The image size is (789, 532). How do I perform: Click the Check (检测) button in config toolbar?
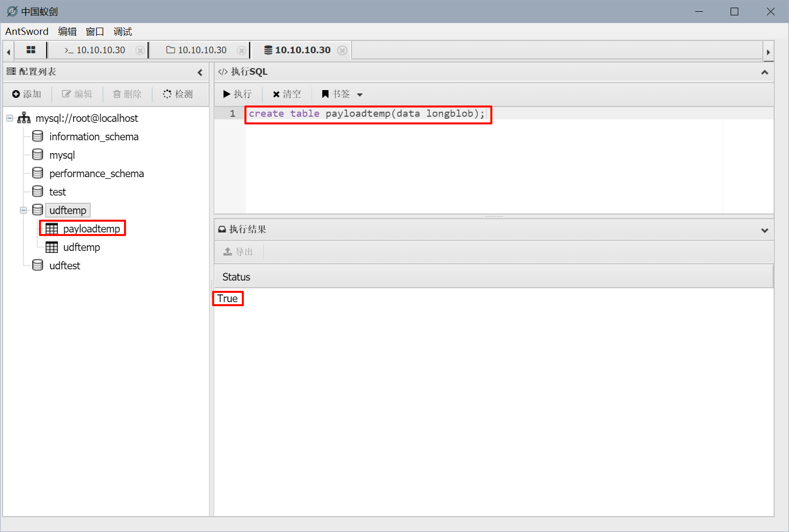pos(178,94)
